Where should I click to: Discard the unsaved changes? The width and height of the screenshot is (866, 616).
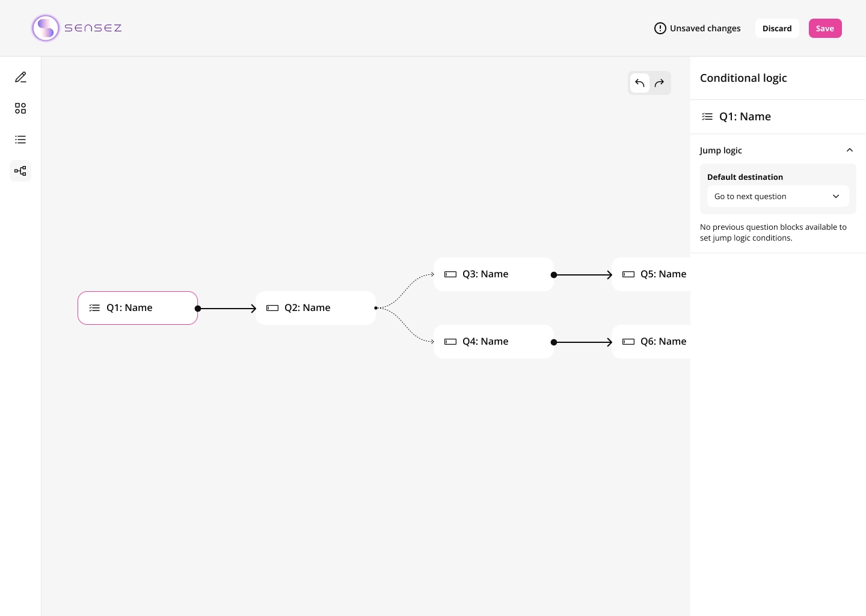click(x=777, y=28)
